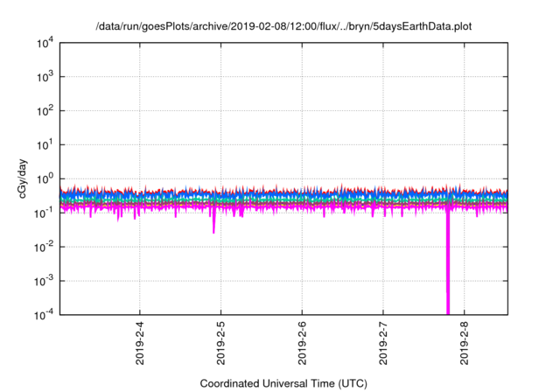The height and width of the screenshot is (392, 560).
Task: Click the Coordinated Universal Time (UTC) label
Action: (283, 384)
